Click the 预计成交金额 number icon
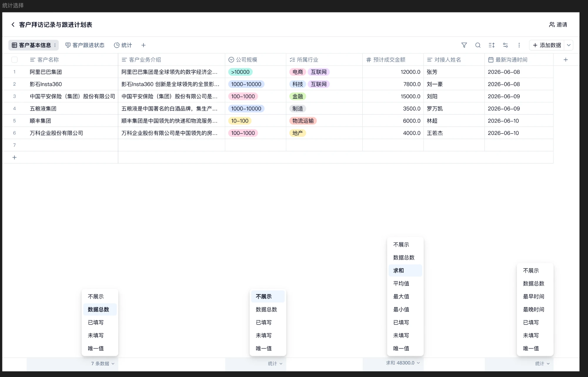The height and width of the screenshot is (377, 588). (x=369, y=60)
